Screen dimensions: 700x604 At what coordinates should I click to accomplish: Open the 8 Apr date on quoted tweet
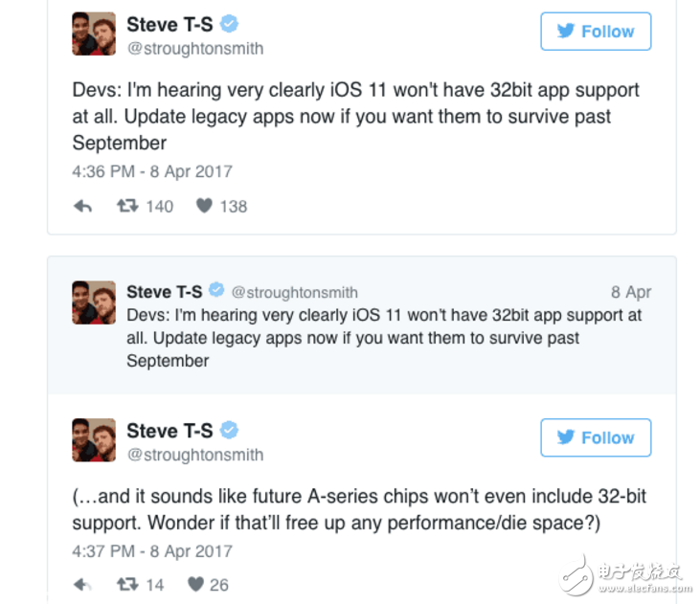tap(631, 292)
